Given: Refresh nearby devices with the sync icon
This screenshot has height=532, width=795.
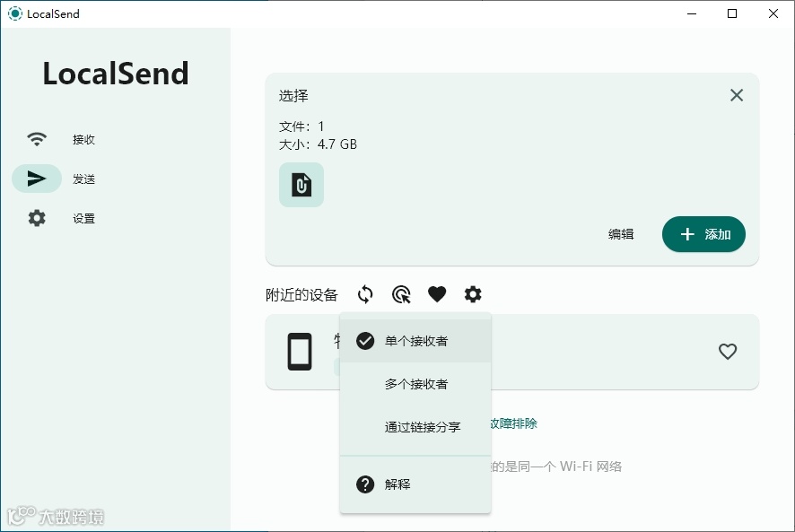Looking at the screenshot, I should point(365,294).
